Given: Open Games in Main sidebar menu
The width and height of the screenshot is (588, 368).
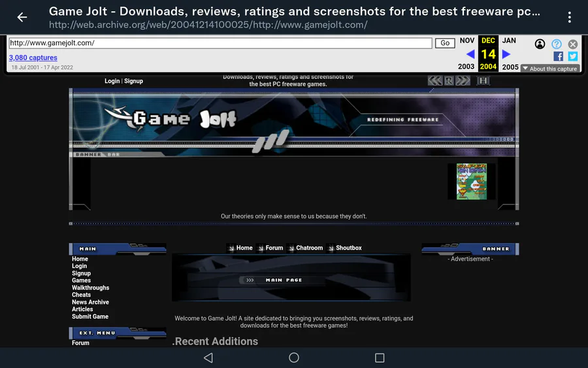Looking at the screenshot, I should [82, 280].
